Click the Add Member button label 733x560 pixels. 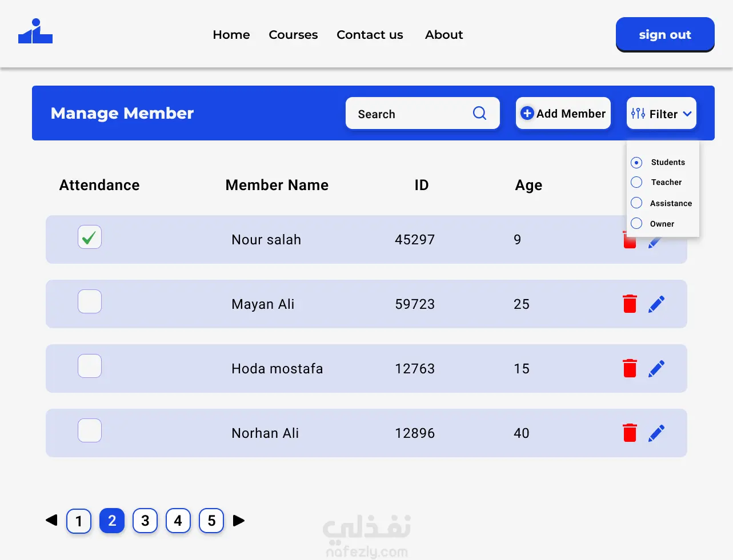[571, 114]
